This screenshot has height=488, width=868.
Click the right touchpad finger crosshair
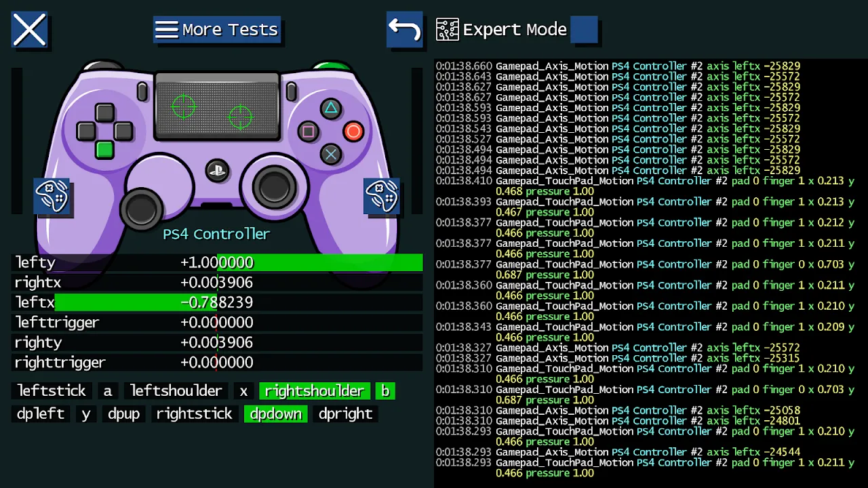[x=240, y=117]
